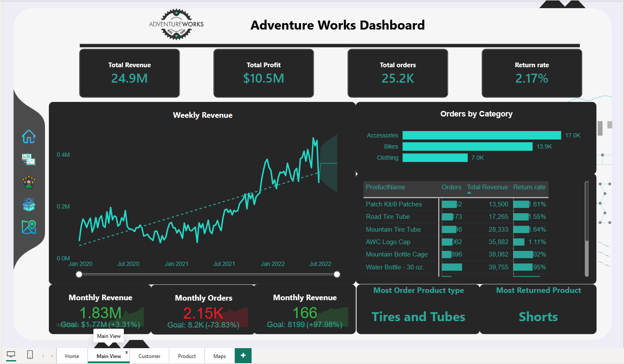This screenshot has height=364, width=624.
Task: Switch to the Product page tab
Action: [x=187, y=356]
